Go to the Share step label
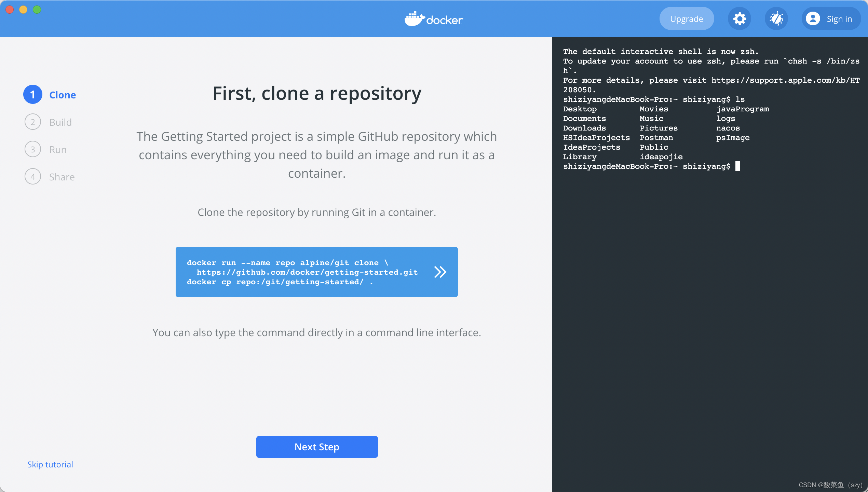Image resolution: width=868 pixels, height=492 pixels. pyautogui.click(x=62, y=177)
